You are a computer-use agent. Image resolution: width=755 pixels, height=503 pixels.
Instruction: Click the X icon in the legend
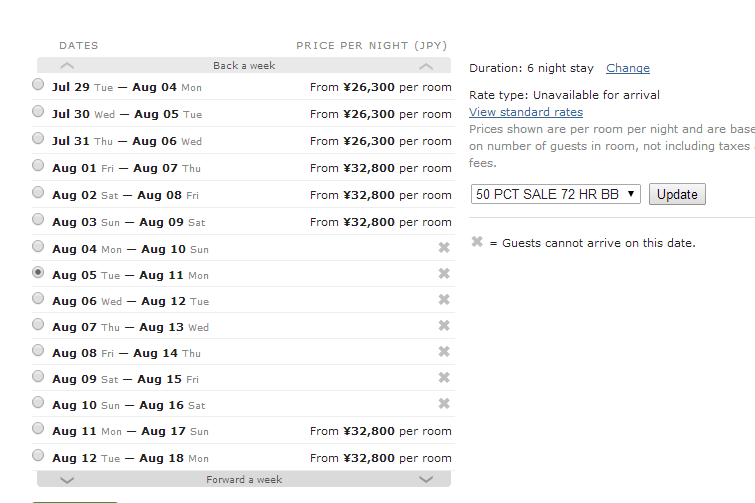(x=477, y=242)
